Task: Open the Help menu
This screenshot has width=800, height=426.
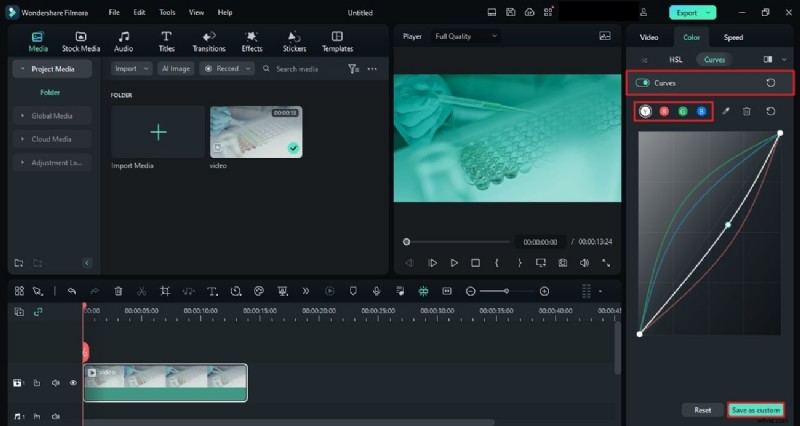Action: [x=224, y=12]
